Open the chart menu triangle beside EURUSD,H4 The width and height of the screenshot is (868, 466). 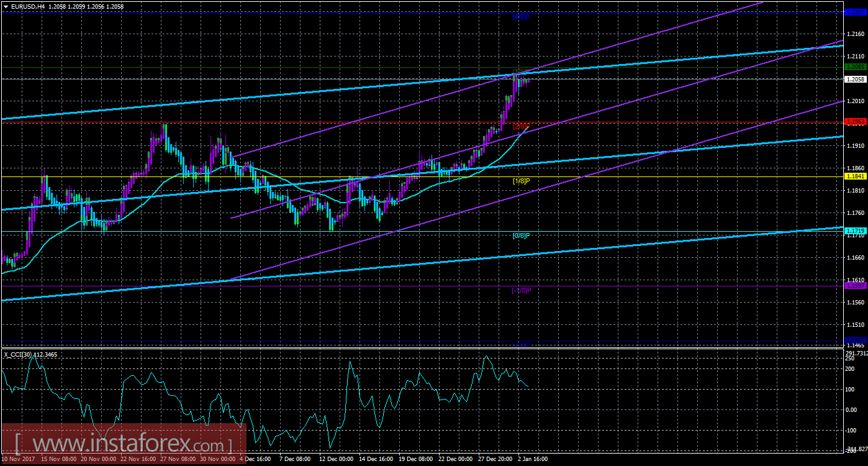pyautogui.click(x=6, y=6)
